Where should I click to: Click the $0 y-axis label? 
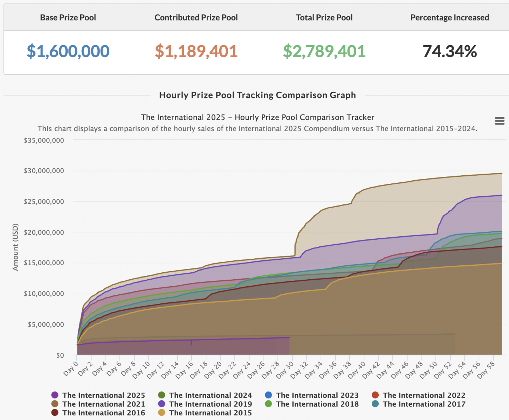tap(60, 355)
